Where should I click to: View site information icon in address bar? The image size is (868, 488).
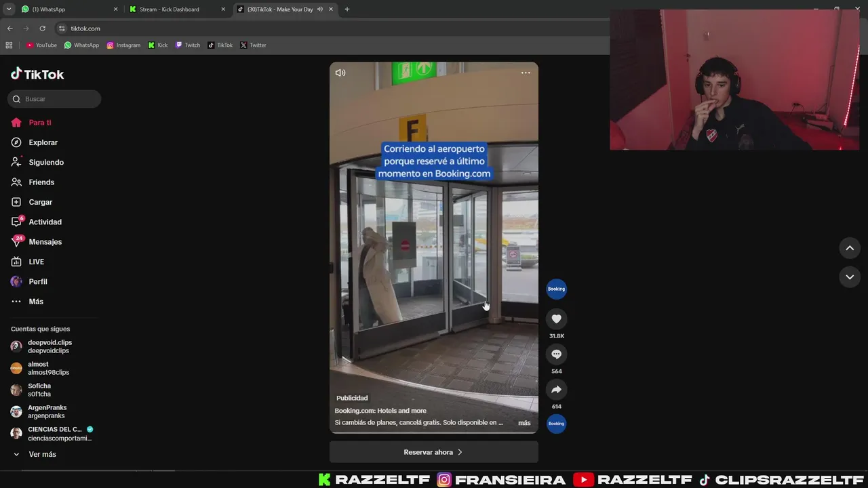pos(62,28)
